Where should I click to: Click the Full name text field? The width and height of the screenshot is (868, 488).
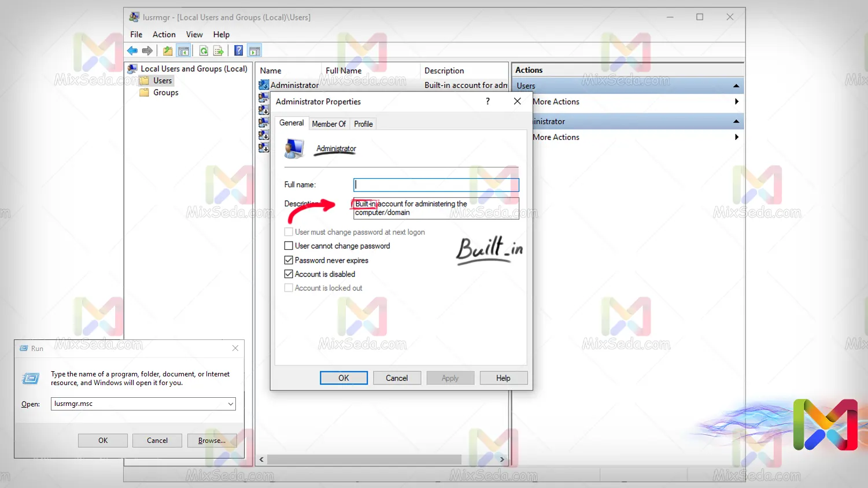[436, 185]
